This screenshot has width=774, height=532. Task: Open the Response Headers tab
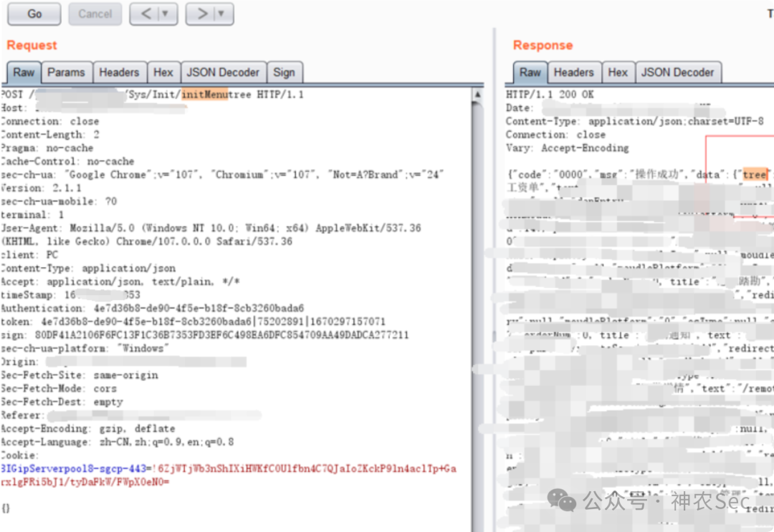pos(573,72)
